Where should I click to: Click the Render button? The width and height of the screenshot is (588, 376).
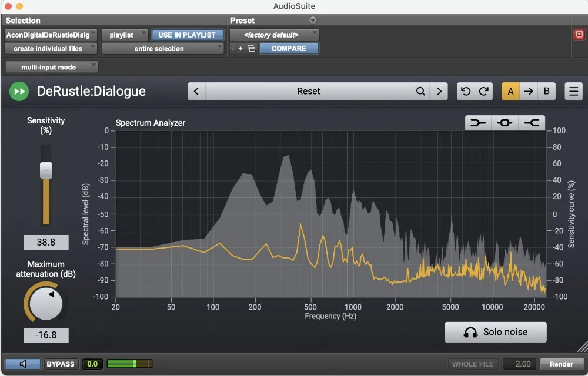pos(562,364)
